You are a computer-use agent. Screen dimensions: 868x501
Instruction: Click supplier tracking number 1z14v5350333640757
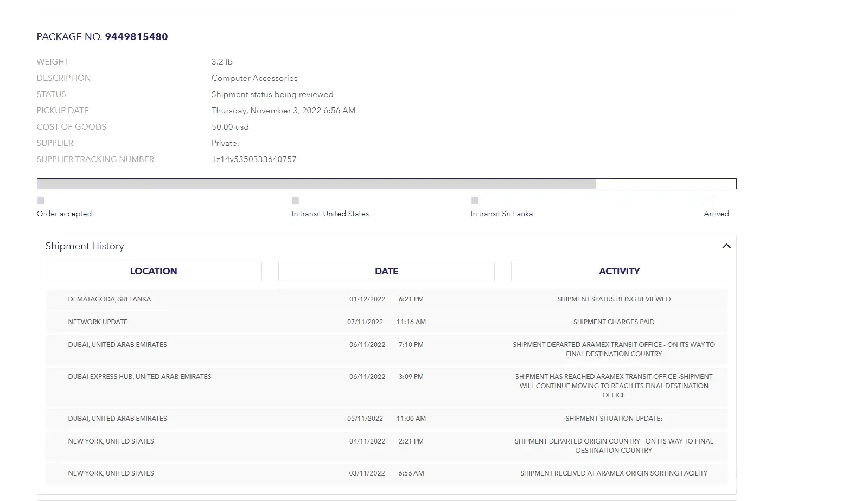pos(254,159)
